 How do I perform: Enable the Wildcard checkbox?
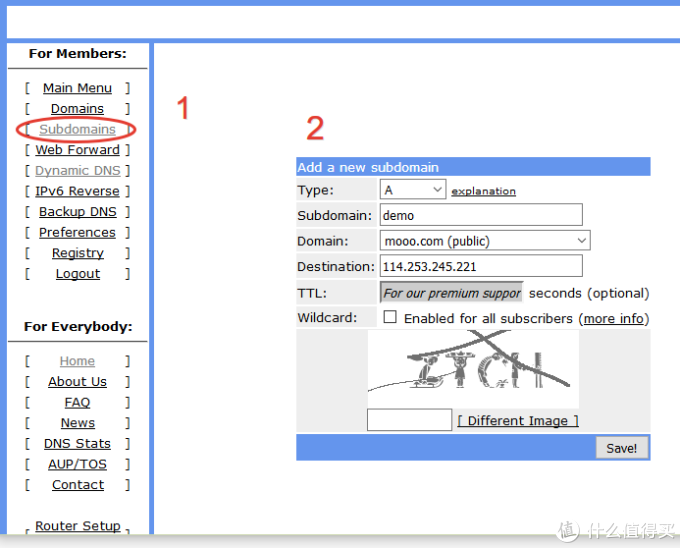coord(390,317)
